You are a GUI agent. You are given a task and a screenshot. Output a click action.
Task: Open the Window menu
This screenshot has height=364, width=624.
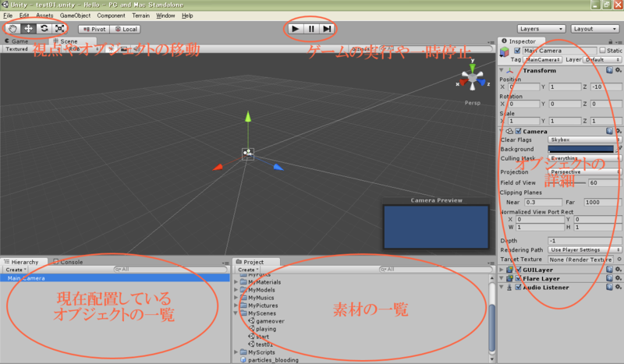165,16
